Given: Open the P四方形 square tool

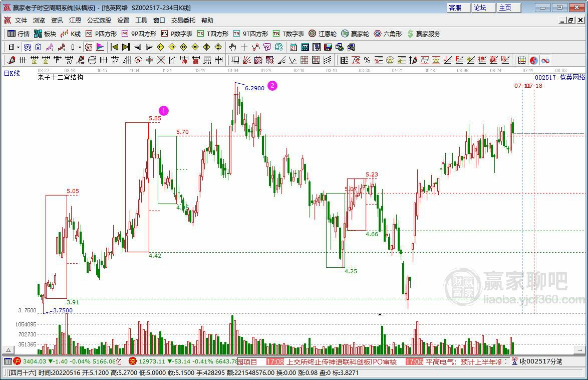Looking at the screenshot, I should click(x=101, y=34).
